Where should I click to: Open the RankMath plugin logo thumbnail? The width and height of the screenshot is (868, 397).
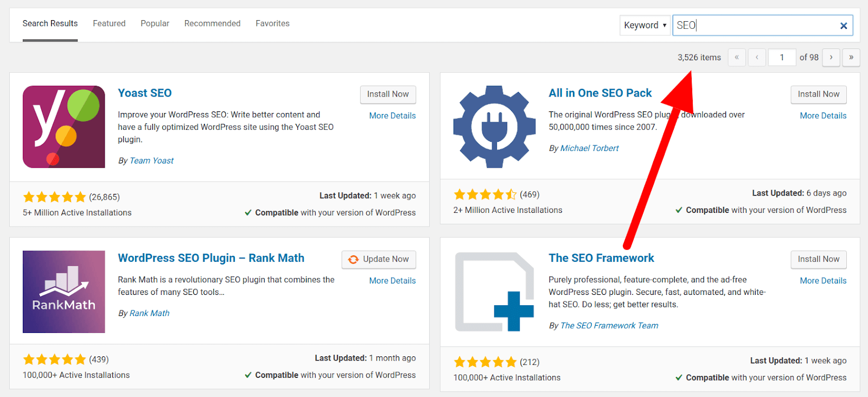(x=64, y=292)
